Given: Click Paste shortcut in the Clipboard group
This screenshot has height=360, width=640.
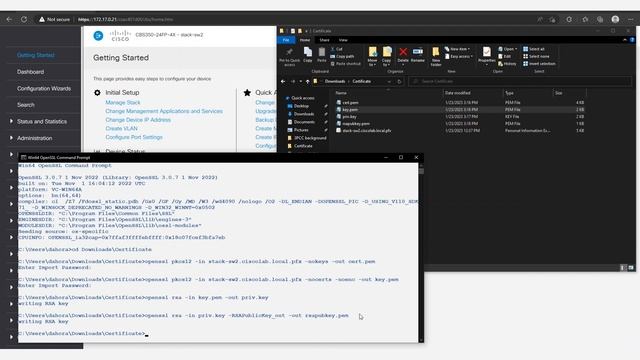Looking at the screenshot, I should 345,64.
